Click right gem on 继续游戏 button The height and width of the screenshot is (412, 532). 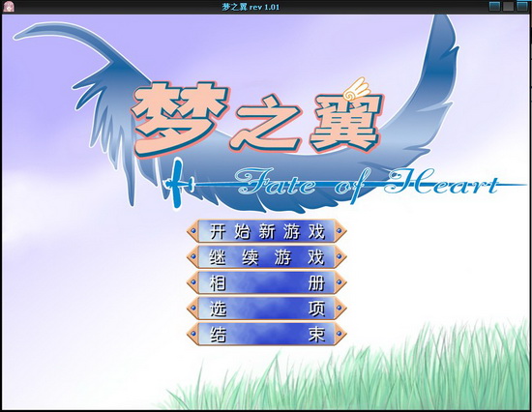point(339,256)
